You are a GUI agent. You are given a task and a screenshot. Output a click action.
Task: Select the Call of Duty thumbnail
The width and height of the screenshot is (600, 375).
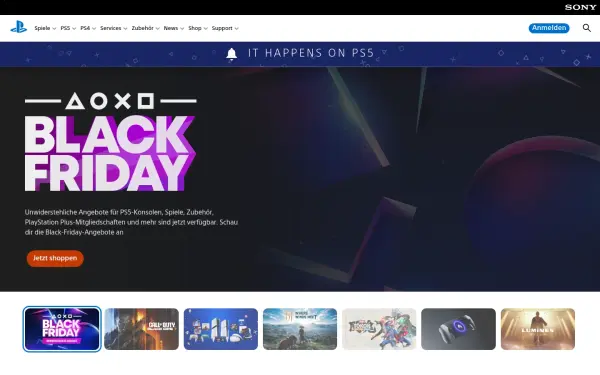coord(141,329)
